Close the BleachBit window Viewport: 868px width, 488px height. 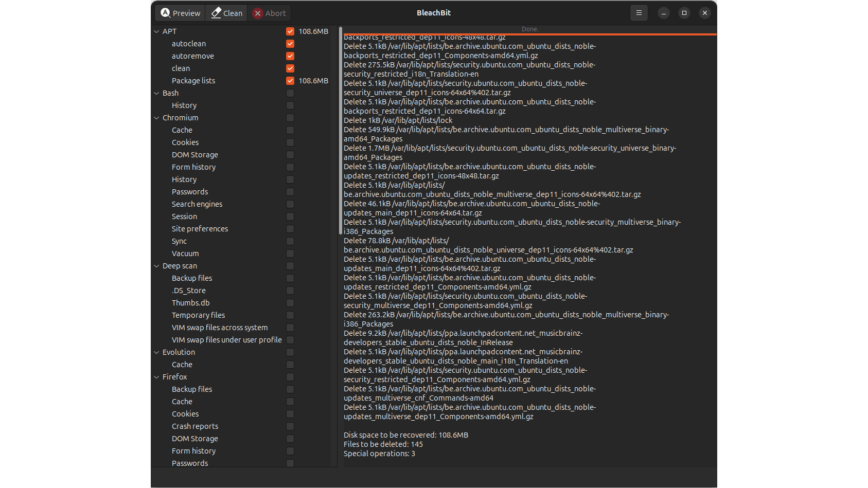pos(705,13)
